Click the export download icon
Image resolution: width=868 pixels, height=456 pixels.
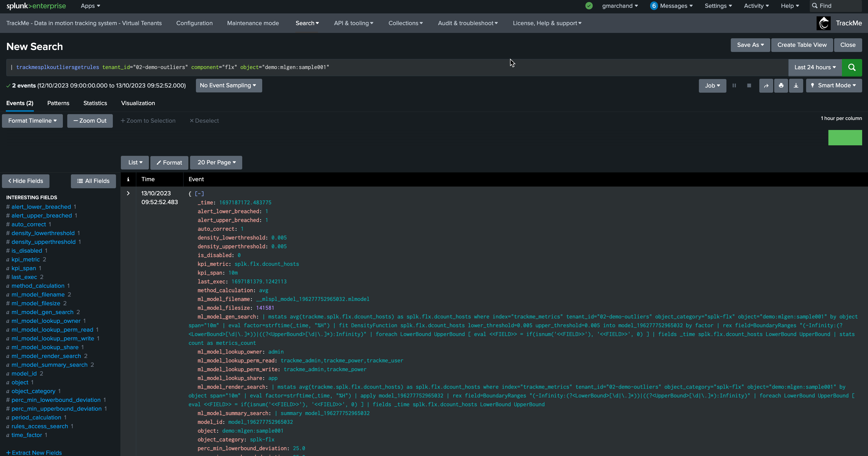coord(796,86)
